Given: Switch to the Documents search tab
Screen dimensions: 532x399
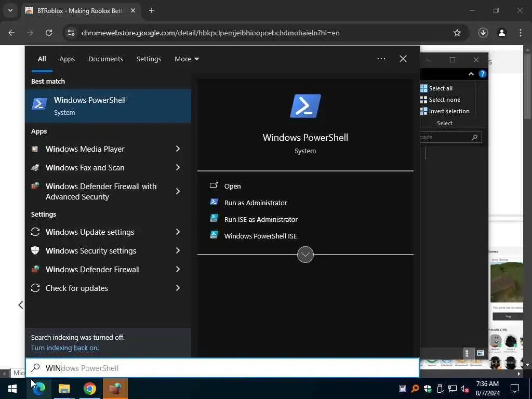Looking at the screenshot, I should tap(105, 59).
